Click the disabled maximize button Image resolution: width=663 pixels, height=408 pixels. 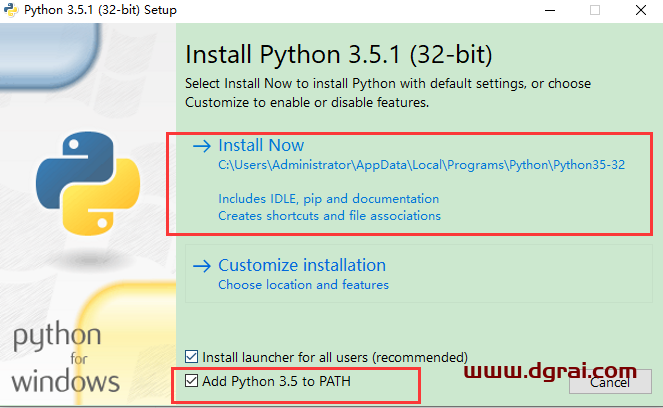point(595,10)
